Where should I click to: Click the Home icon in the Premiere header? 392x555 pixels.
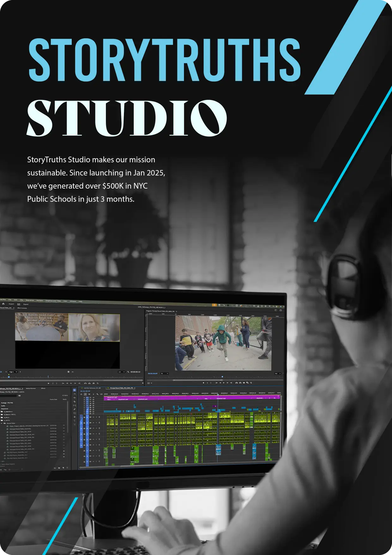[x=3, y=304]
